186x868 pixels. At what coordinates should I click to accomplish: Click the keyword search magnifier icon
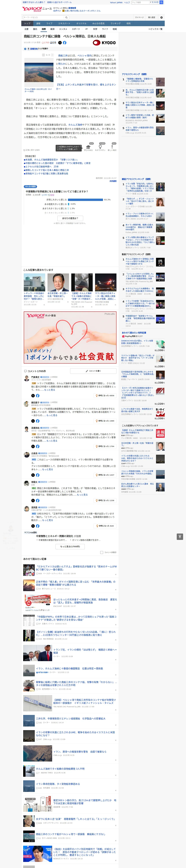tap(66, 17)
